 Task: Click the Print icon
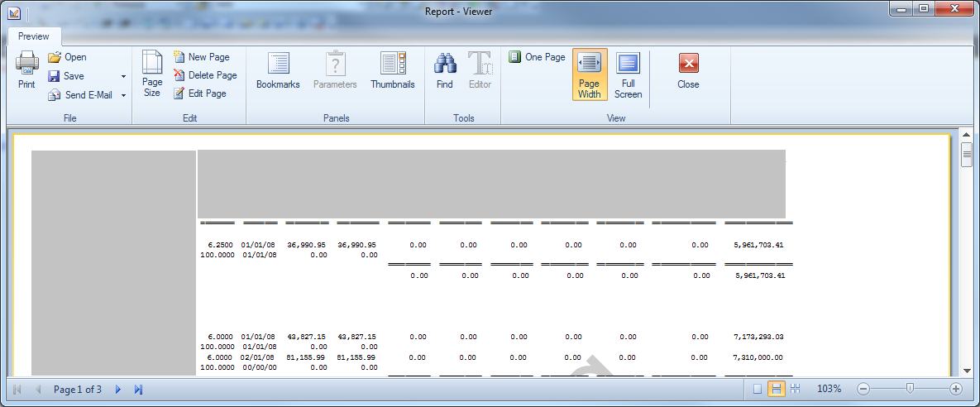[26, 70]
